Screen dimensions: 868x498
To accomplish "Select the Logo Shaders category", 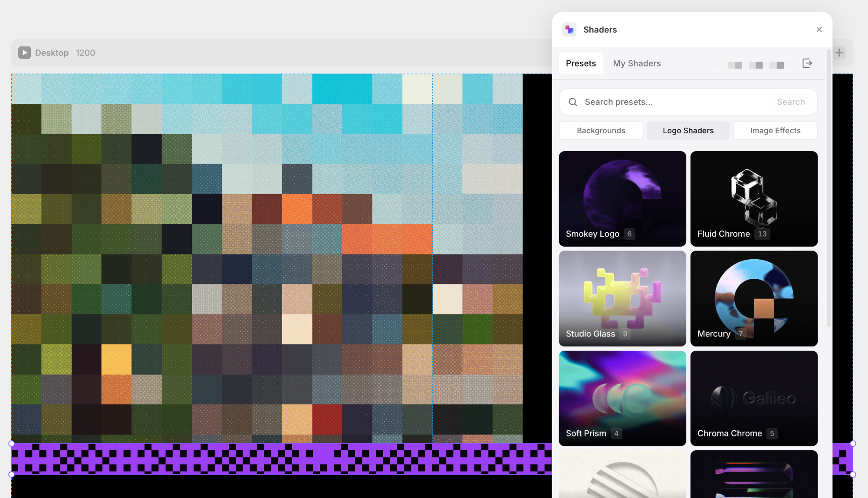I will (x=688, y=131).
